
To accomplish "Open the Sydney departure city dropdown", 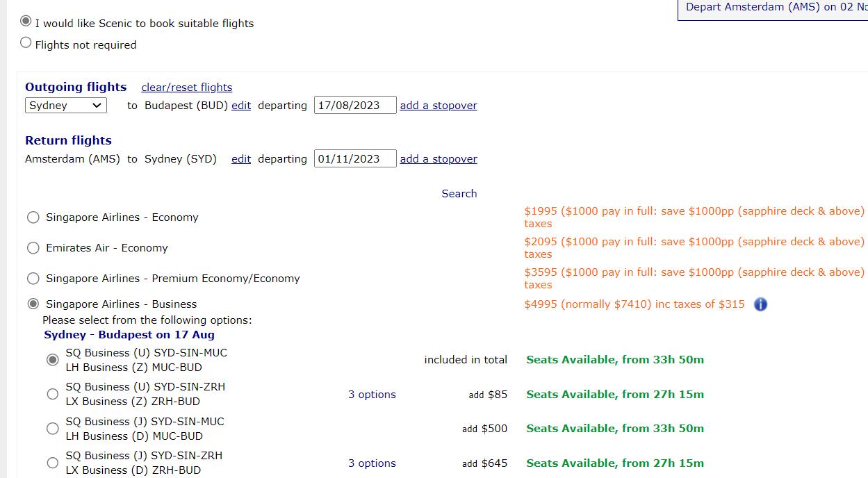I will [x=66, y=106].
